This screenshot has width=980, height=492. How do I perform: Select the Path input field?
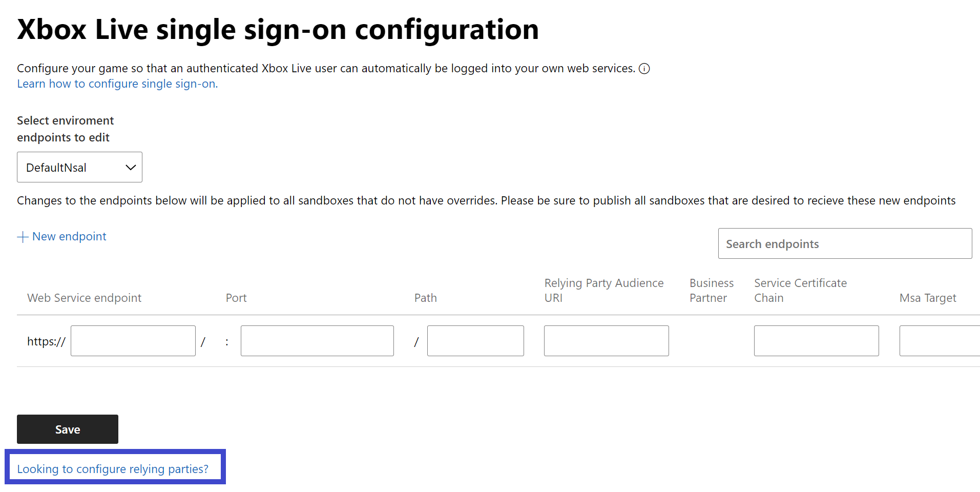point(475,341)
